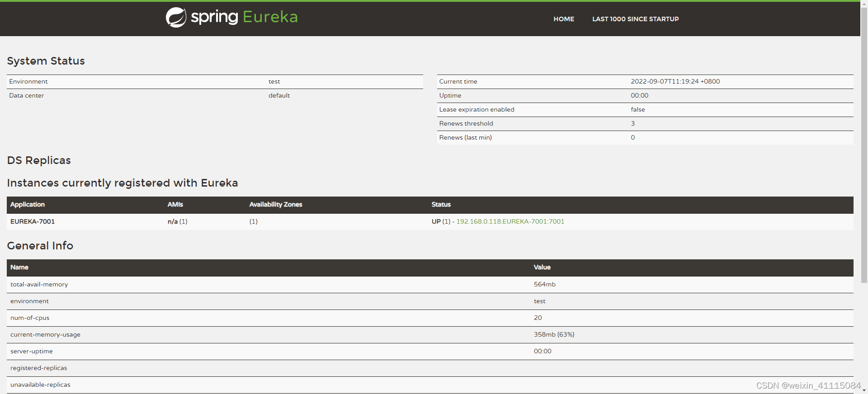Select the Renews threshold label
868x394 pixels.
click(x=466, y=123)
